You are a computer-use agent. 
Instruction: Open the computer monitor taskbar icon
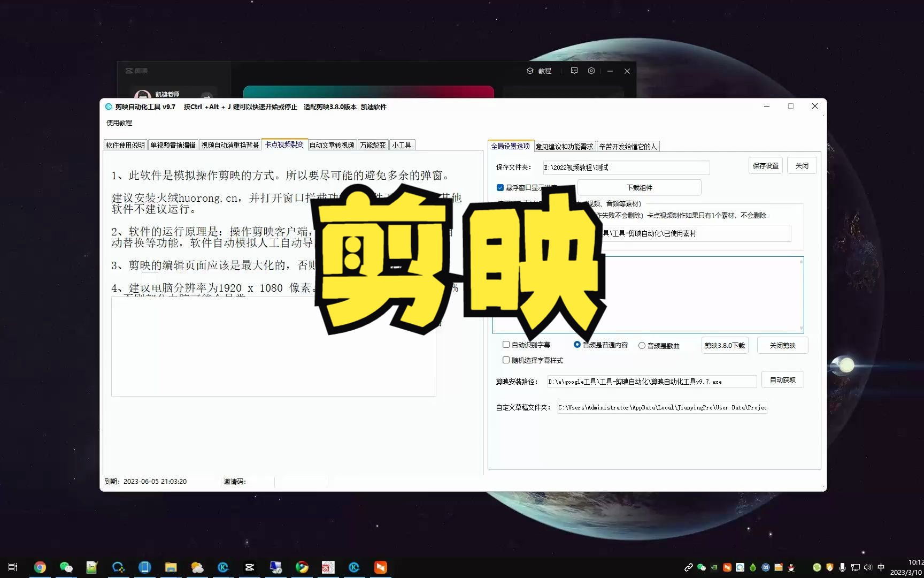pos(275,567)
